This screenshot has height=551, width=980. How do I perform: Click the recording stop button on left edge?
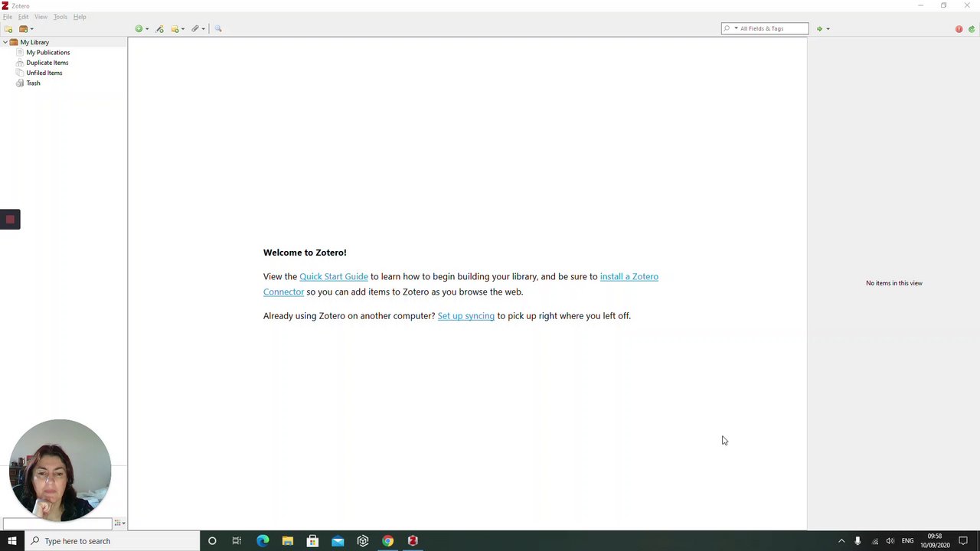10,220
